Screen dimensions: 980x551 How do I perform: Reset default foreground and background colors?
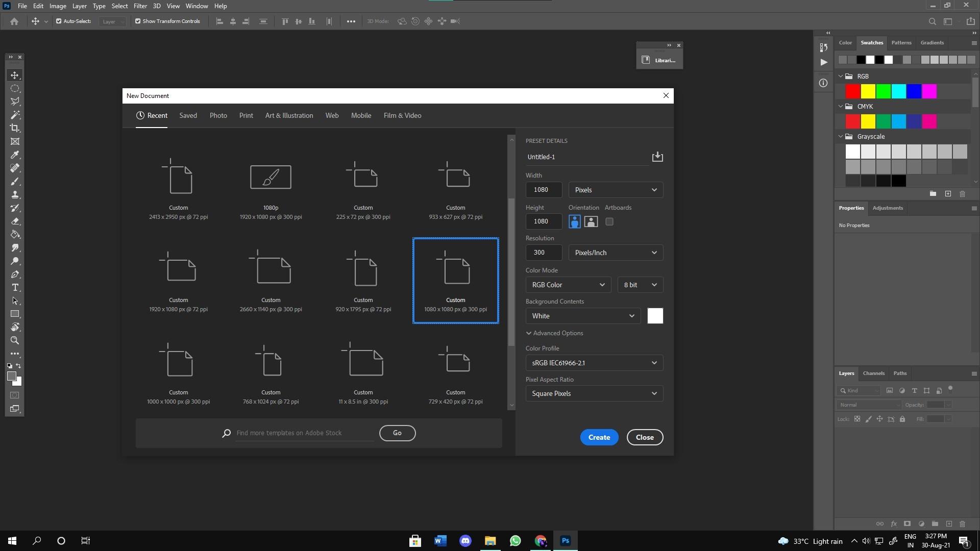point(10,366)
